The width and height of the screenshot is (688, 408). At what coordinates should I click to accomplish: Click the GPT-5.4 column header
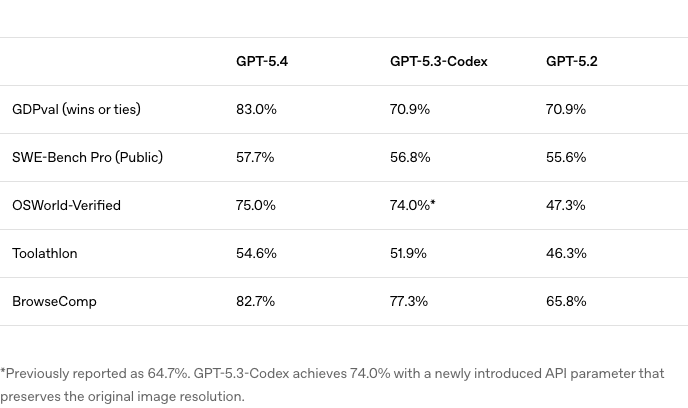pos(262,62)
